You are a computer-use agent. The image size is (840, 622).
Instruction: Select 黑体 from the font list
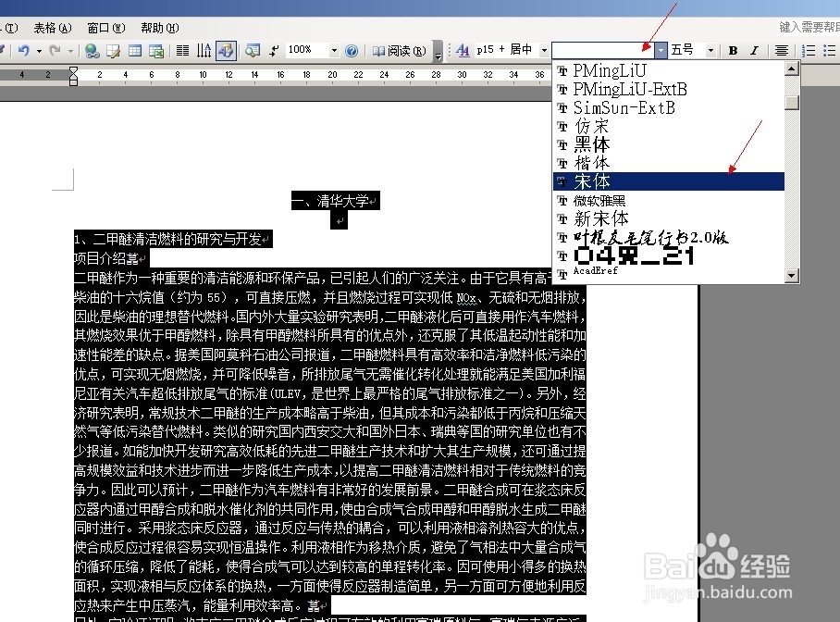point(592,145)
